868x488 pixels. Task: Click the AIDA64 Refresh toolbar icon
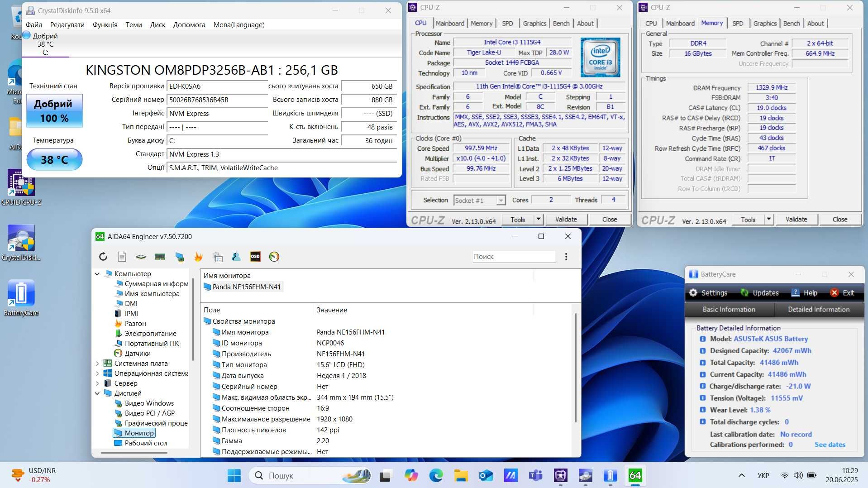click(x=103, y=257)
